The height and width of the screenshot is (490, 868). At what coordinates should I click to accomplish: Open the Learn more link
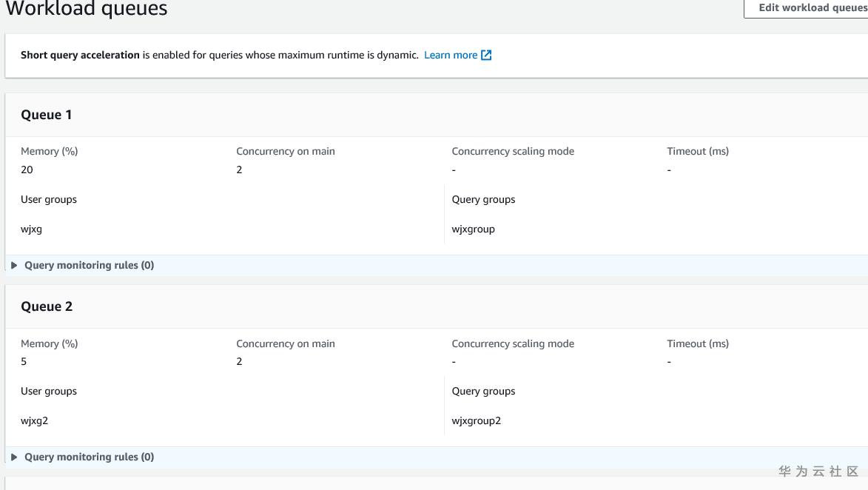450,55
